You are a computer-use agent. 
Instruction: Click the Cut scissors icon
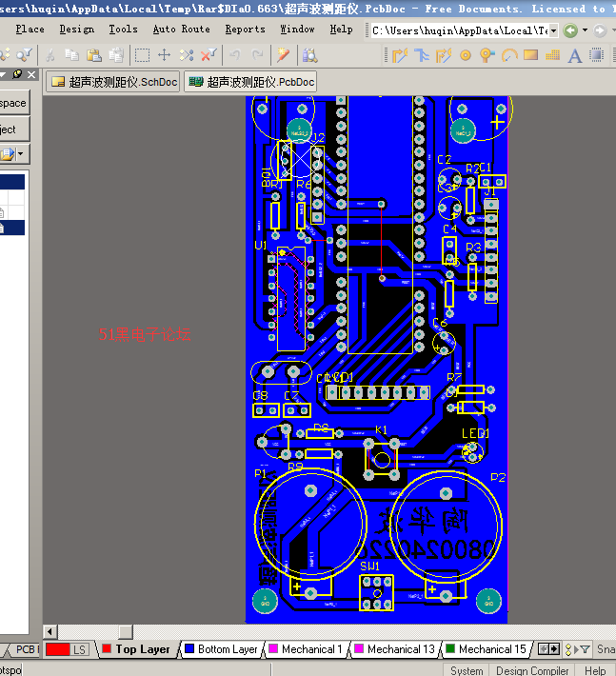tap(50, 55)
